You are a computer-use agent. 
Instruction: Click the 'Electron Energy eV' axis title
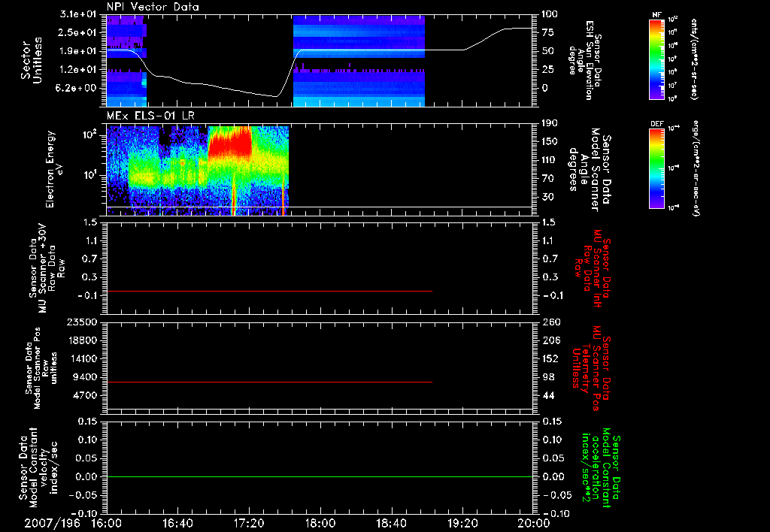point(54,169)
